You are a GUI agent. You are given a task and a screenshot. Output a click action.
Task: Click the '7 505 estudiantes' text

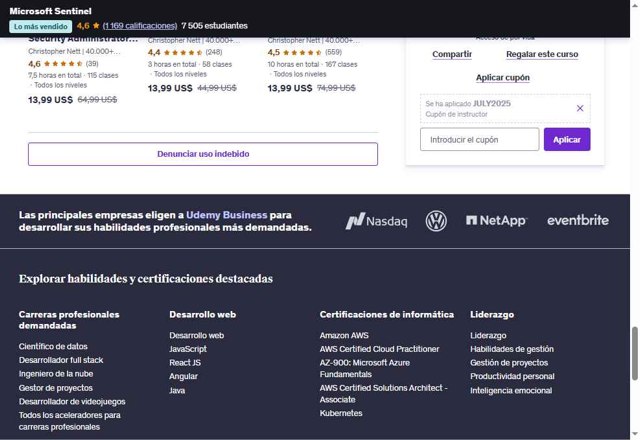214,26
